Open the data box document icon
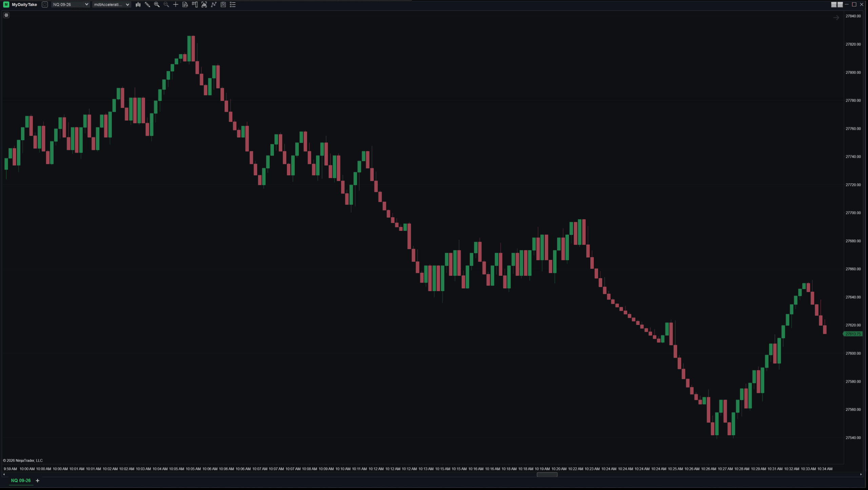Screen dimensions: 868x490 [185, 4]
